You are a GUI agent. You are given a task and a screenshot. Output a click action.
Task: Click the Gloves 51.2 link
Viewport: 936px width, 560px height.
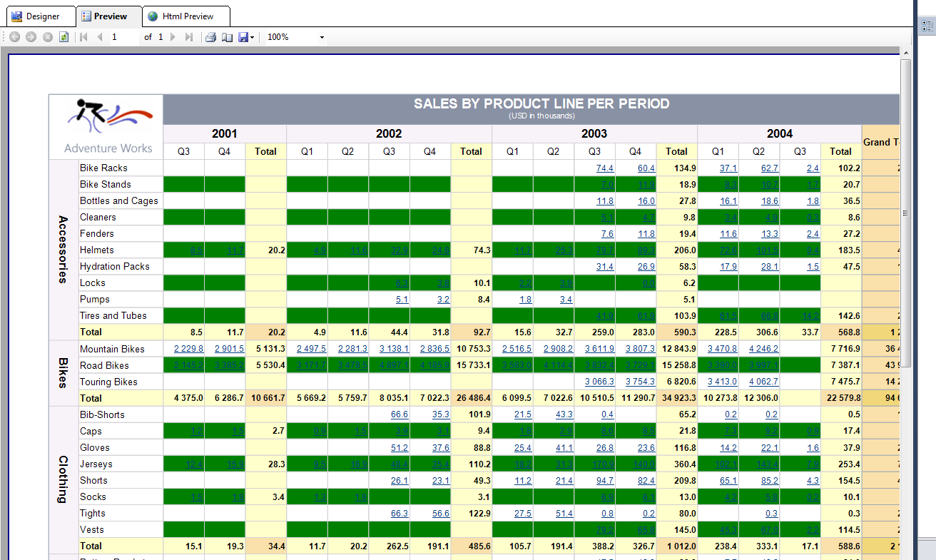click(400, 447)
